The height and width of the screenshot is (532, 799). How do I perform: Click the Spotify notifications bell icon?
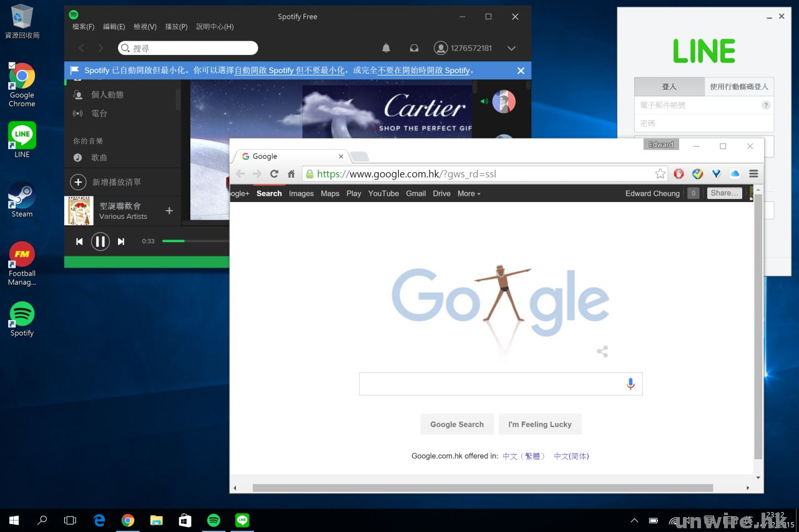point(386,48)
